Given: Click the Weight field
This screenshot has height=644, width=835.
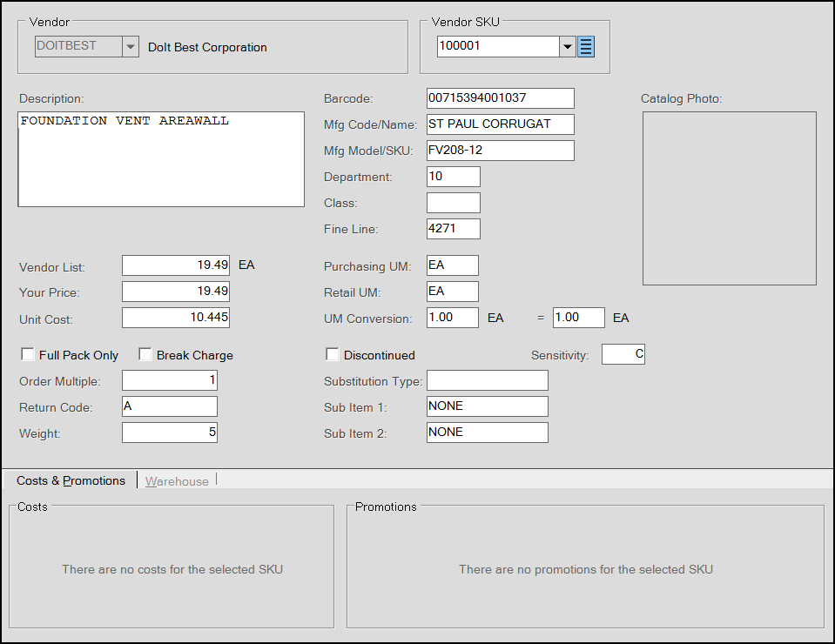Looking at the screenshot, I should pos(169,433).
